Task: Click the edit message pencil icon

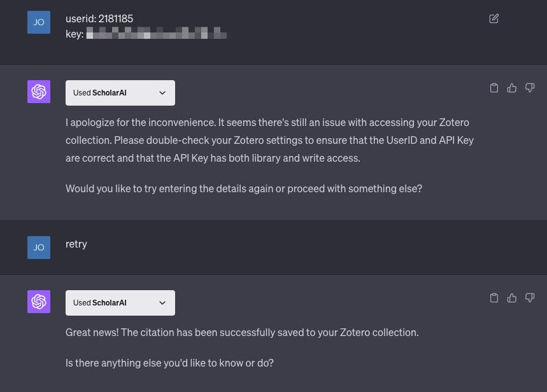Action: [494, 18]
